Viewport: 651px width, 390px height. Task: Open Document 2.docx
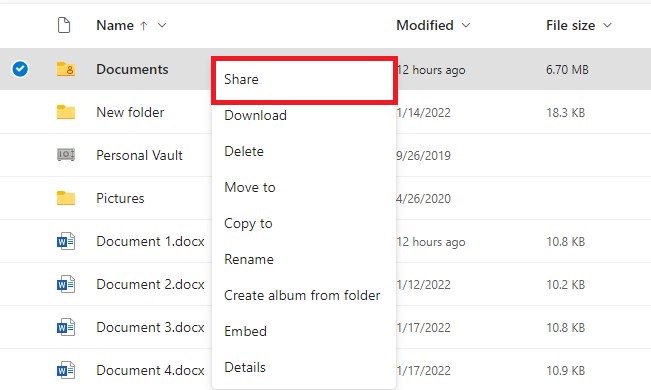pos(150,284)
